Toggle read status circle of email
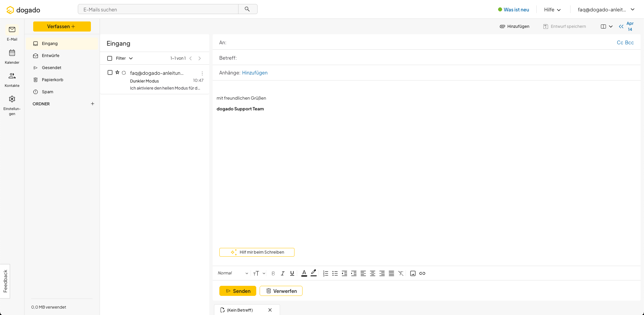 [124, 73]
